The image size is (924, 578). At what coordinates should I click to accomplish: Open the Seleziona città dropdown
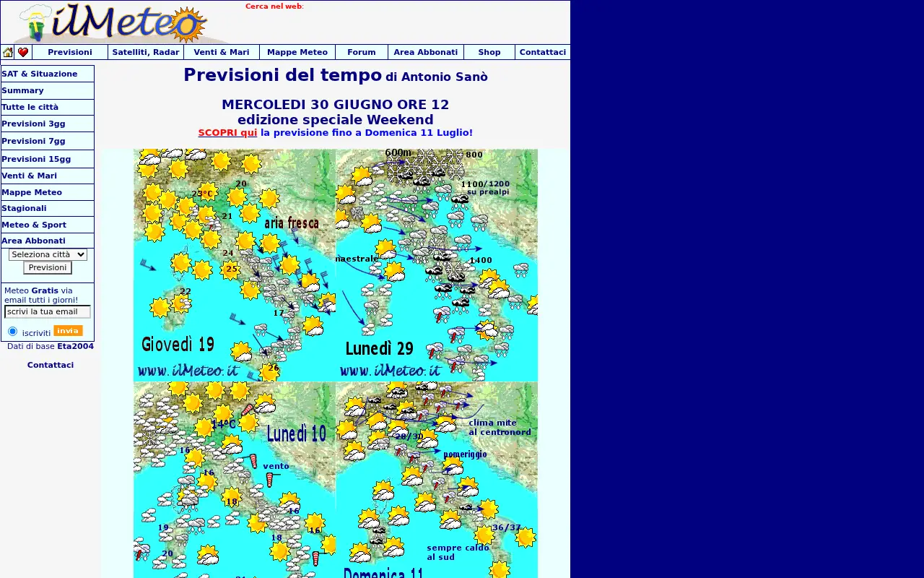[48, 254]
